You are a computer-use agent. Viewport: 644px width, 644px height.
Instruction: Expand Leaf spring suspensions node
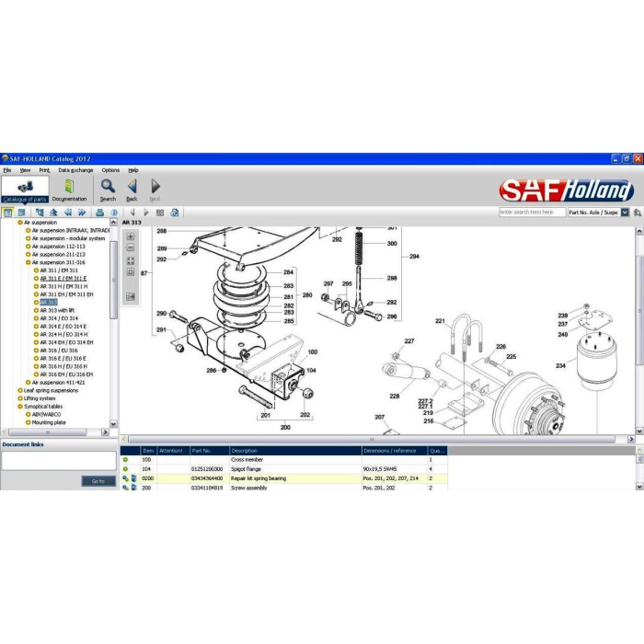pos(19,391)
